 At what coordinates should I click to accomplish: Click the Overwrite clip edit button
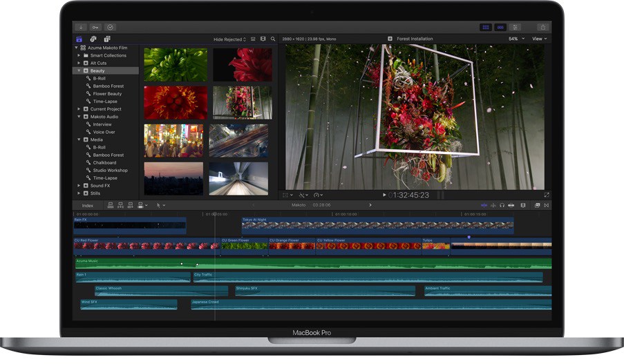pyautogui.click(x=140, y=205)
